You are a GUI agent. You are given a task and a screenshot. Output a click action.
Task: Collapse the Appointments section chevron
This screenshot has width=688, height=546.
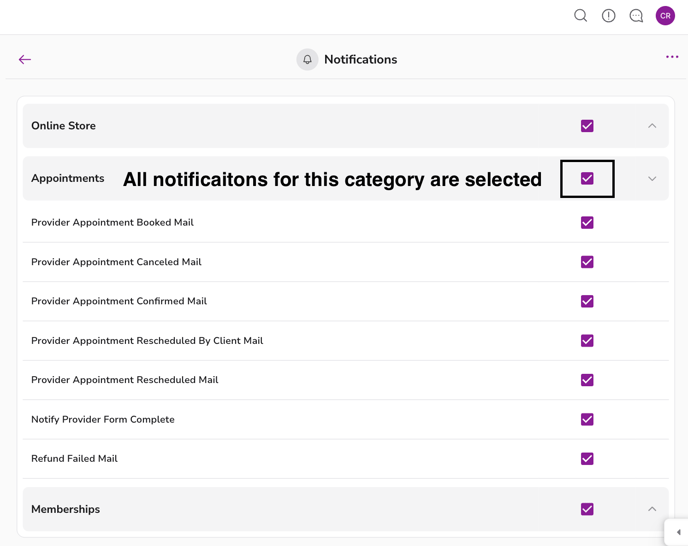pyautogui.click(x=652, y=179)
